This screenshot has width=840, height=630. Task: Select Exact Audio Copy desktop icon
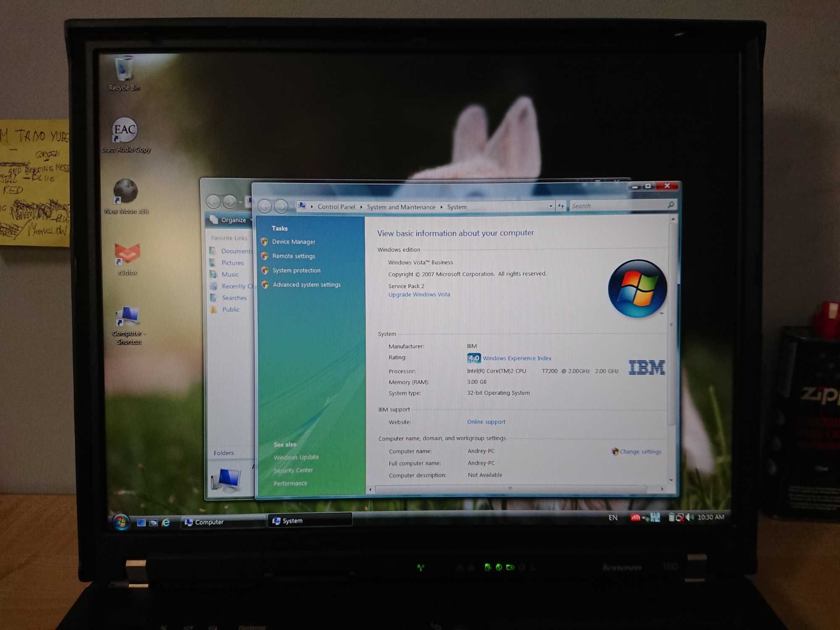[125, 135]
